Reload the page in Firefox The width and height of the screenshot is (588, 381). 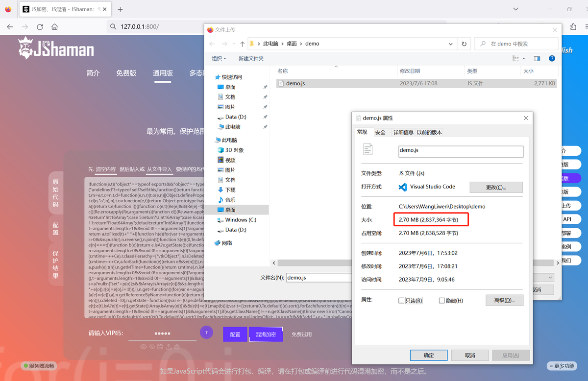[40, 26]
